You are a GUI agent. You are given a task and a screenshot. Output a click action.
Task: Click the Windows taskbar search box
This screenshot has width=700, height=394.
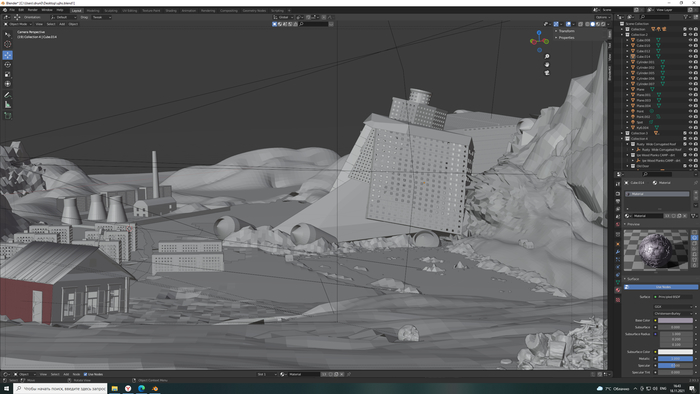(x=60, y=389)
